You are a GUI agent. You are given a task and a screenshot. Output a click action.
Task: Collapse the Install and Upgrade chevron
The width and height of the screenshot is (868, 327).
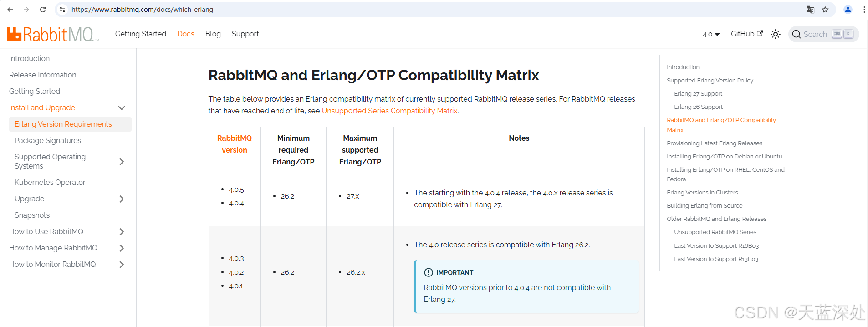point(122,108)
